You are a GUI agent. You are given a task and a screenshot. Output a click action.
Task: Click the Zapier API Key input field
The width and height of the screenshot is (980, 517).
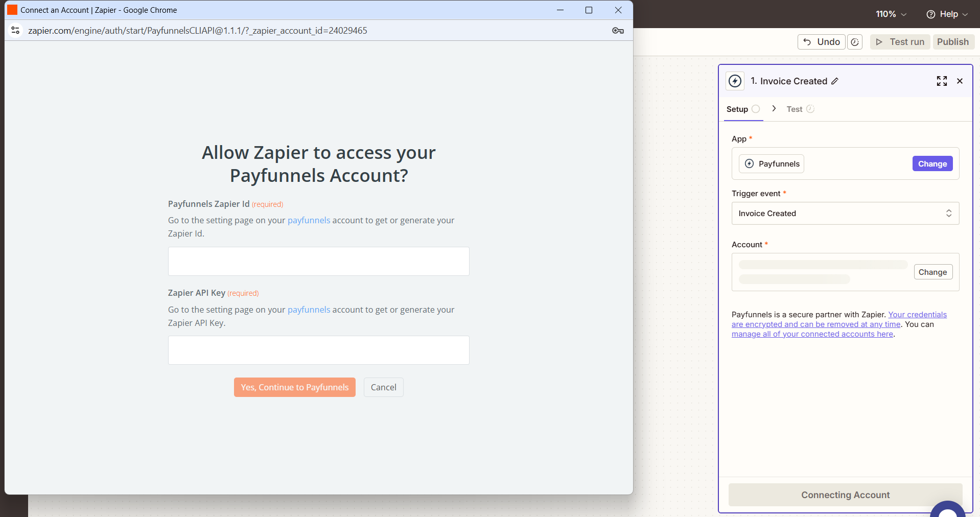click(318, 350)
